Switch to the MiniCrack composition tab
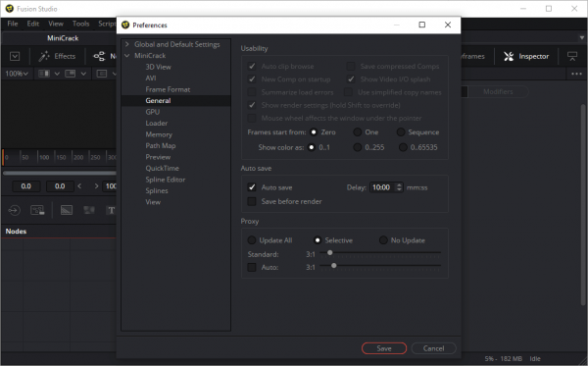Screen dimensions: 588x366 click(x=63, y=38)
